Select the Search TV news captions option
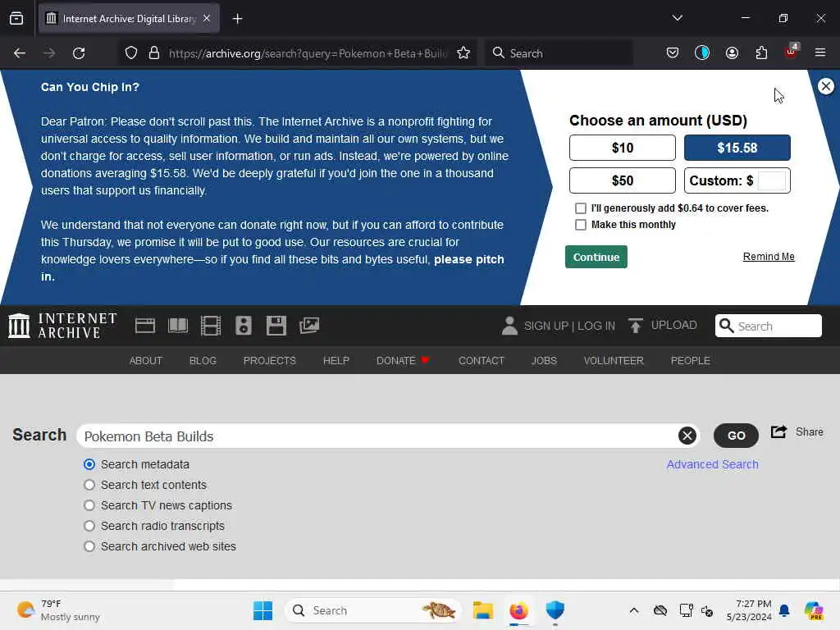 tap(89, 505)
